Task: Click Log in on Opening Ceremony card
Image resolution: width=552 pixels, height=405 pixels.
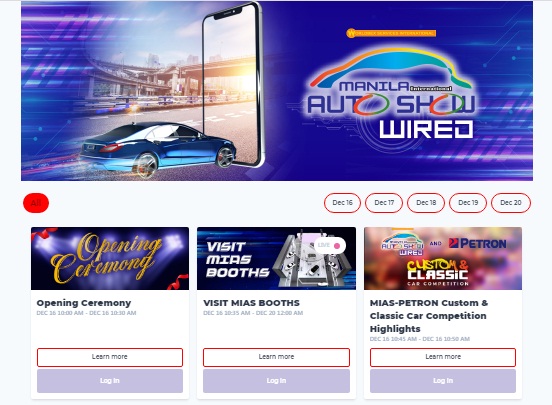Action: point(110,381)
